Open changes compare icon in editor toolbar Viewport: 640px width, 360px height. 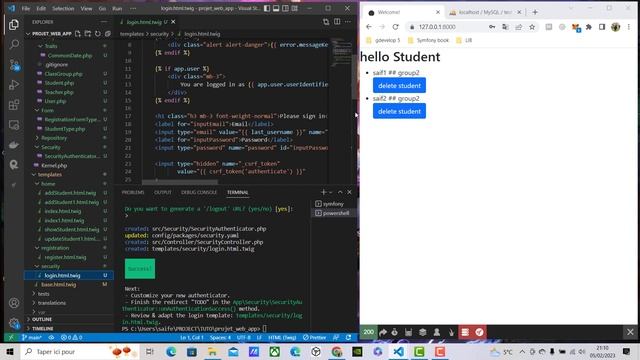326,22
